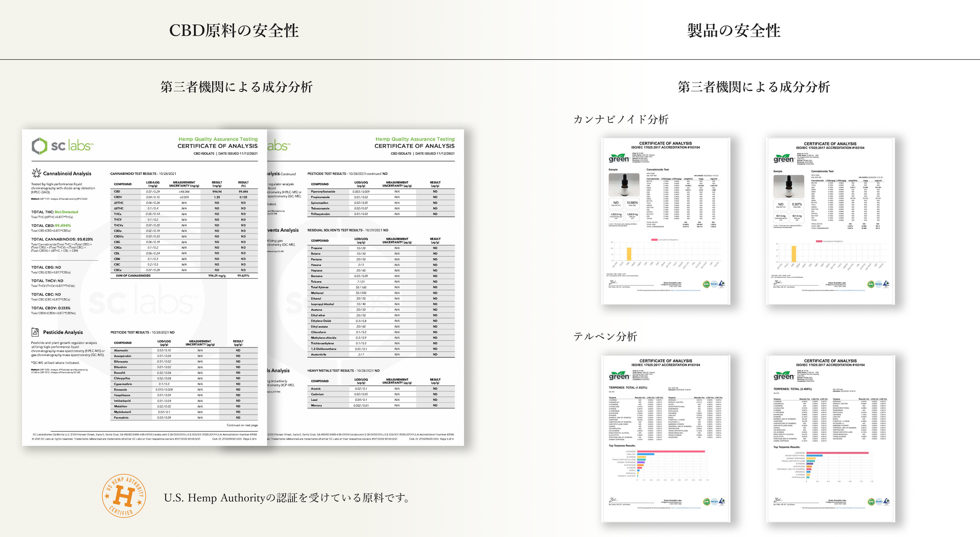Click the dropper bottle photo on 10.590% certificate

coord(624,185)
